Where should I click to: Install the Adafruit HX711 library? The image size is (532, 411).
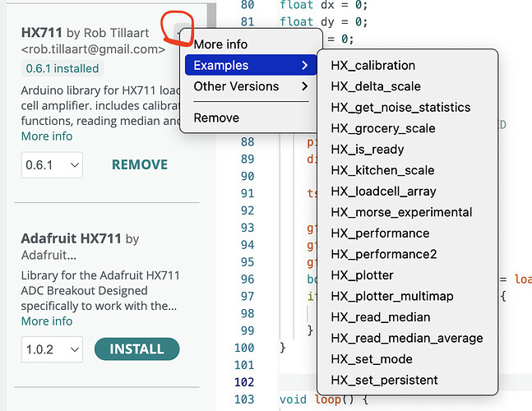point(136,349)
